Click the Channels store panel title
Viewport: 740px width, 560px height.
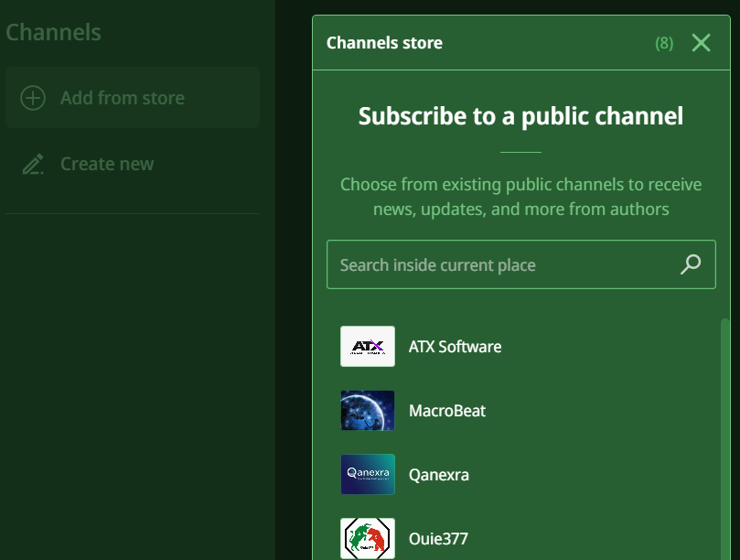(x=384, y=43)
